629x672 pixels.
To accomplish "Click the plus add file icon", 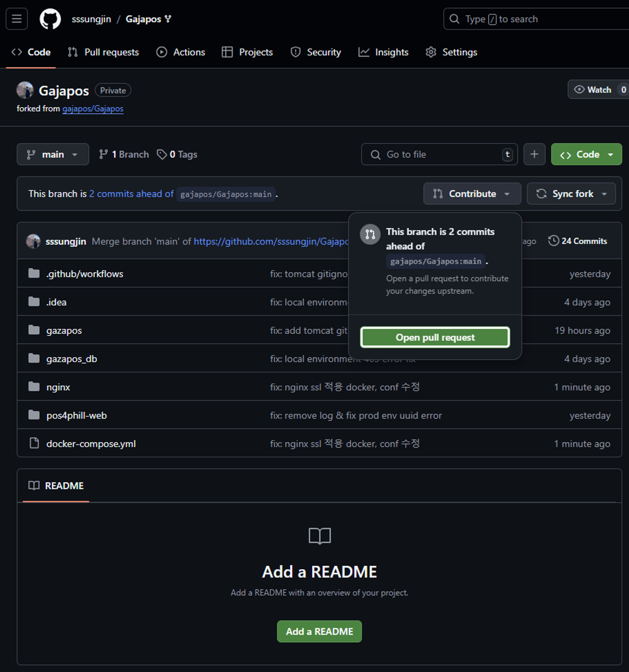I will (534, 154).
